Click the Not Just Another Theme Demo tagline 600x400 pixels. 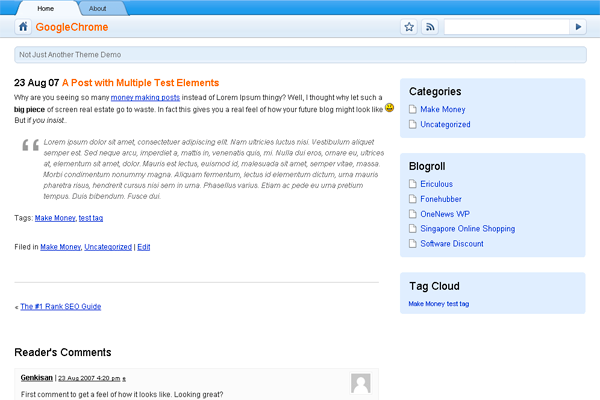[70, 55]
